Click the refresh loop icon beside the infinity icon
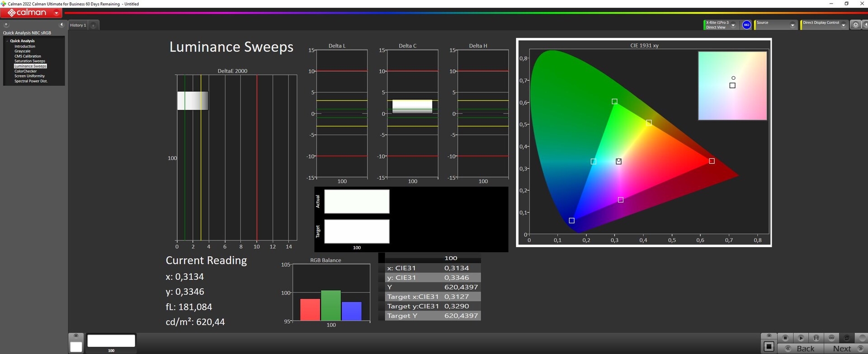This screenshot has width=868, height=354. click(x=847, y=338)
